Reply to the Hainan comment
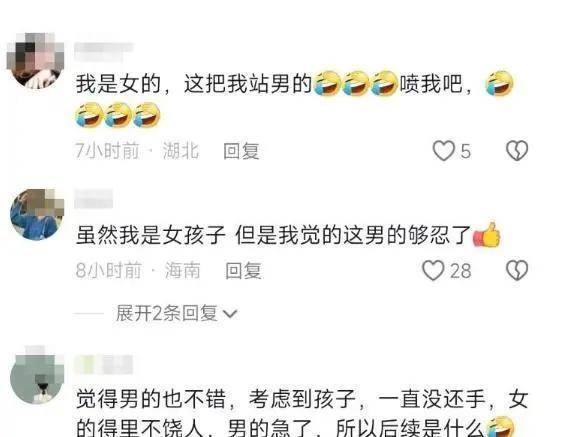 (243, 271)
